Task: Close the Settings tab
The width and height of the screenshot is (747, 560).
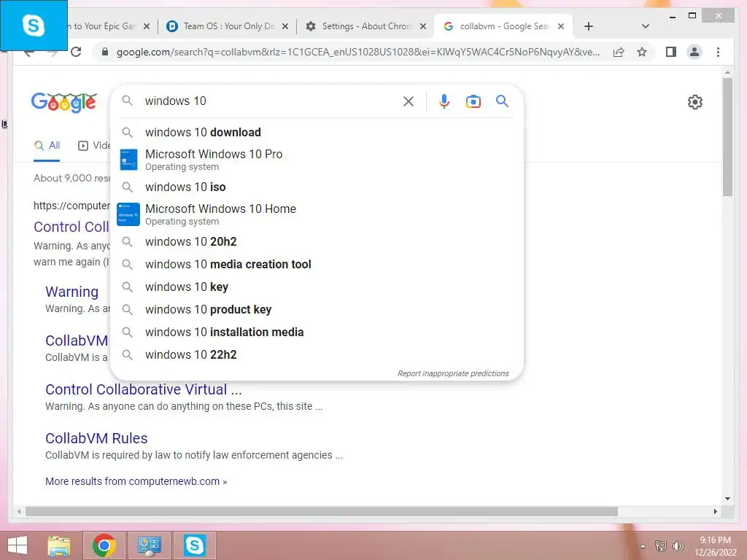Action: pyautogui.click(x=422, y=27)
